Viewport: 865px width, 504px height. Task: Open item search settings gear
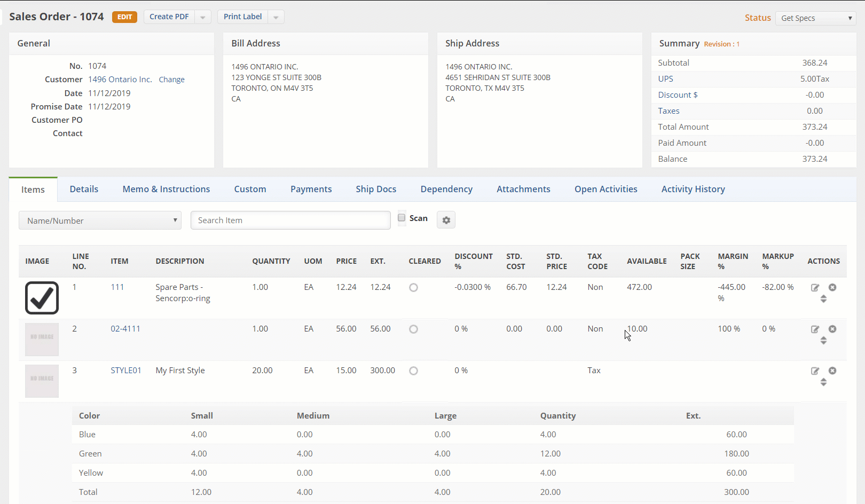pos(446,220)
